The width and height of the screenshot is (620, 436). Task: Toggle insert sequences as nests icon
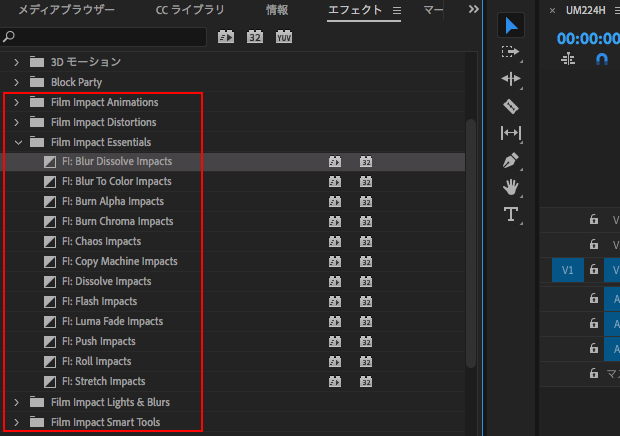(x=568, y=59)
